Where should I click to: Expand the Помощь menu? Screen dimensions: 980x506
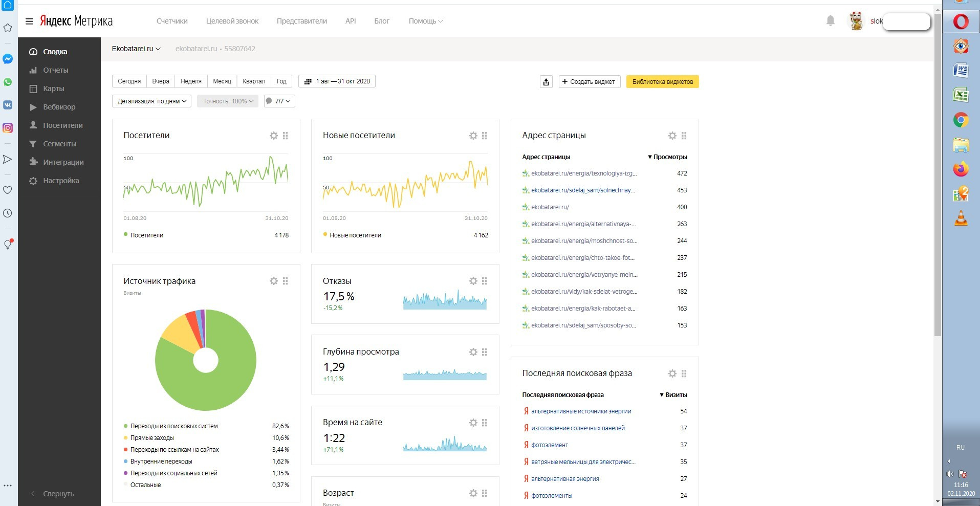point(426,21)
